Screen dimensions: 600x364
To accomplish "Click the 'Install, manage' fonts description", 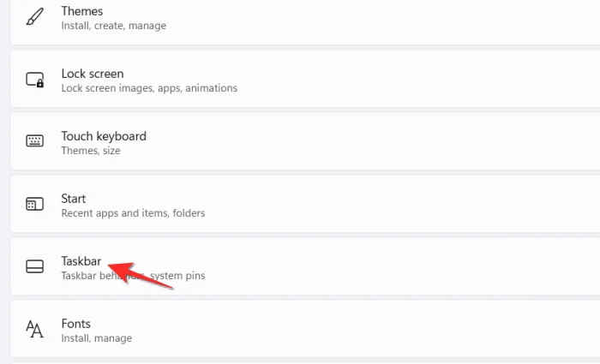I will [97, 338].
